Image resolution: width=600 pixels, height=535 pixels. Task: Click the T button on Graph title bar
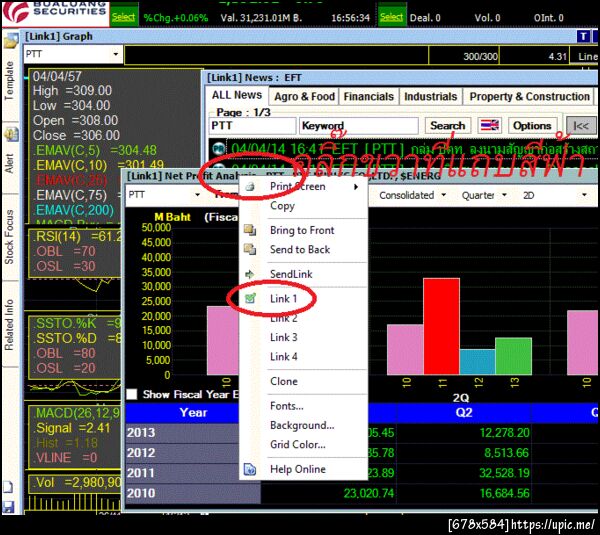pyautogui.click(x=583, y=36)
